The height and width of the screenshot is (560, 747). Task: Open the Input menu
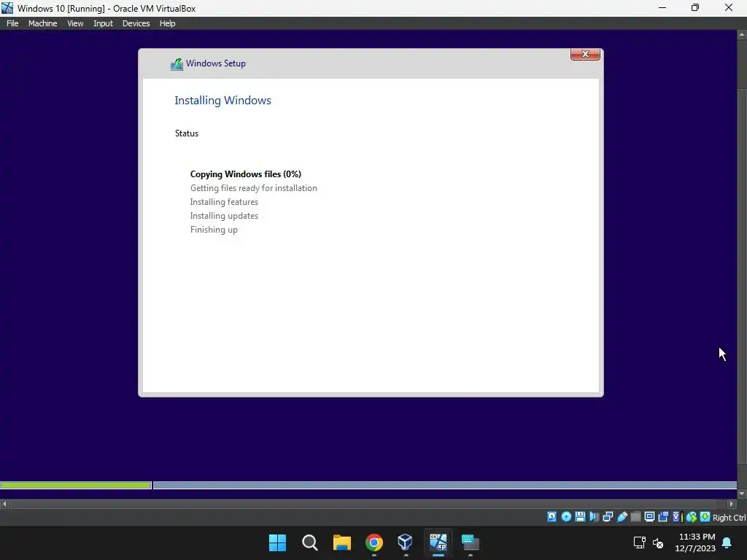(103, 23)
